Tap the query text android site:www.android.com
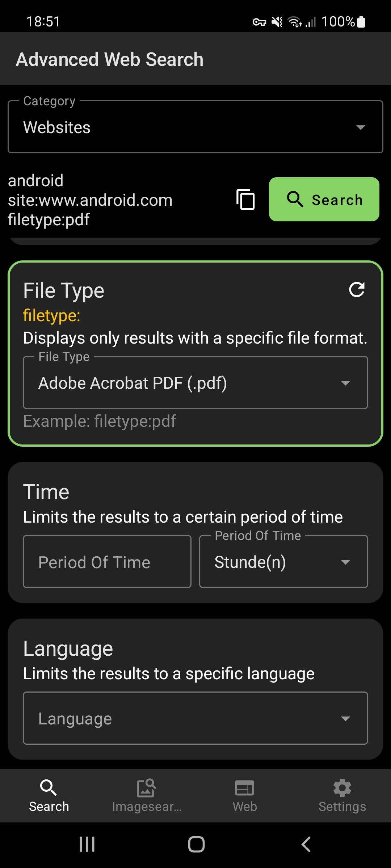The image size is (391, 868). click(x=90, y=190)
